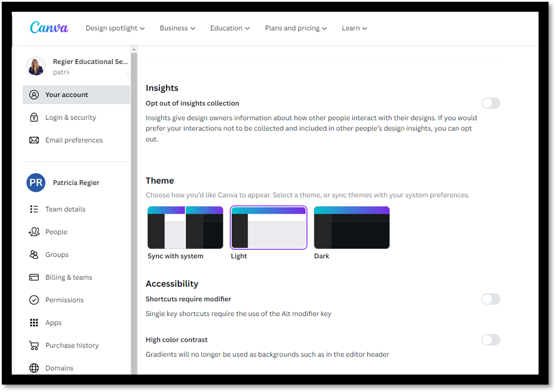This screenshot has height=392, width=556.
Task: Click the Login & security padlock icon
Action: [34, 117]
